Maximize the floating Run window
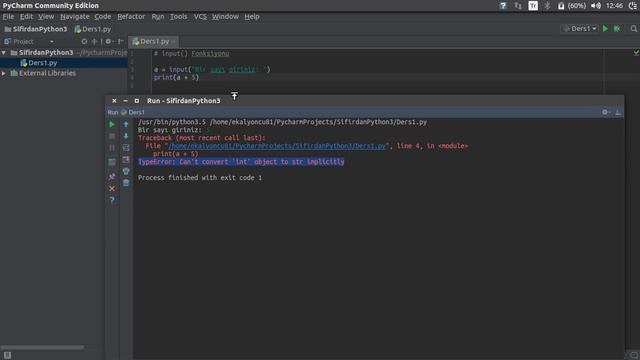 pos(137,101)
